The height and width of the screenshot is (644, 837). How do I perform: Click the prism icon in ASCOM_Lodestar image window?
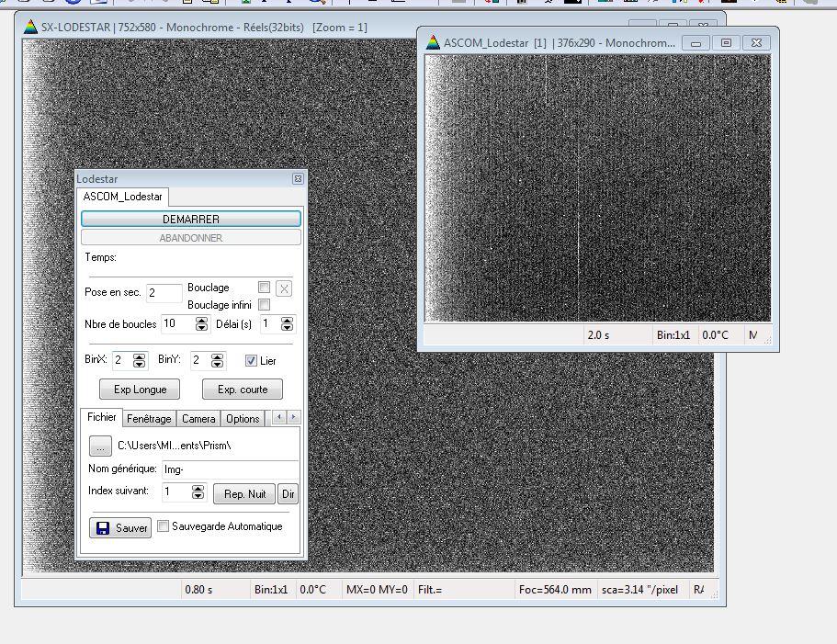(x=432, y=42)
